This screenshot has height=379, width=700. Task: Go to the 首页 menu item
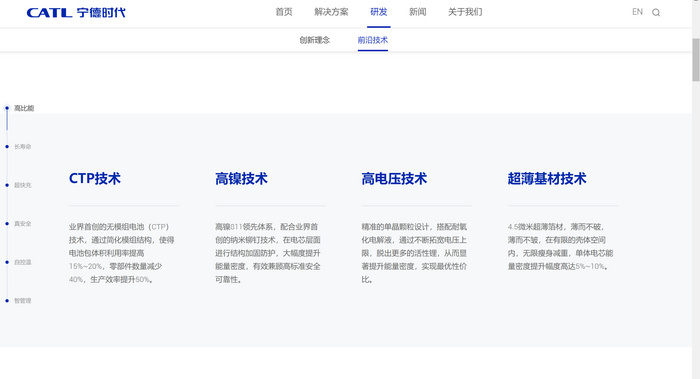pyautogui.click(x=284, y=12)
